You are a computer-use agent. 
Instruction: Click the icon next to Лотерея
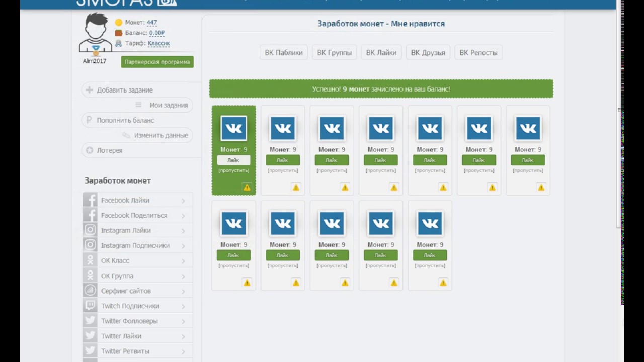coord(89,150)
